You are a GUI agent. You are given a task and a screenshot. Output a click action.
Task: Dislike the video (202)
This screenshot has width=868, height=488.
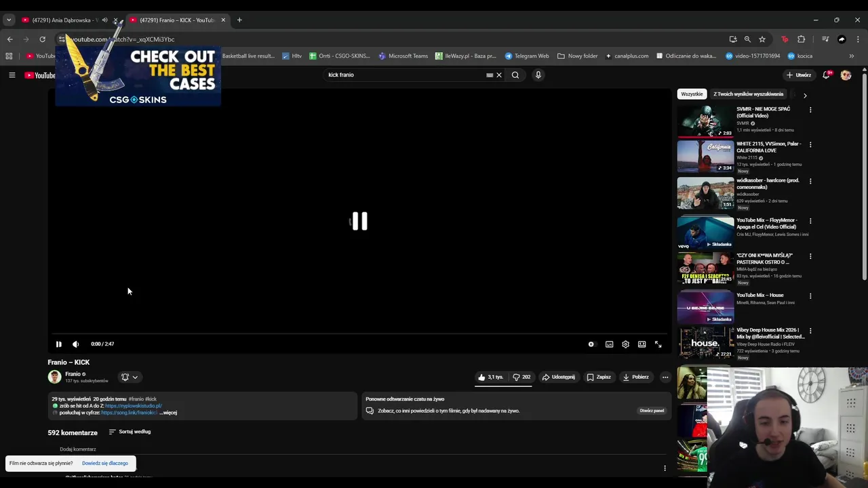[x=521, y=377]
